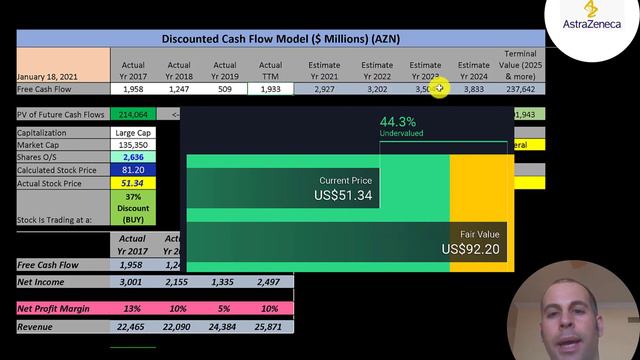Click the 5% net profit margin cell
The height and width of the screenshot is (360, 640).
point(224,309)
